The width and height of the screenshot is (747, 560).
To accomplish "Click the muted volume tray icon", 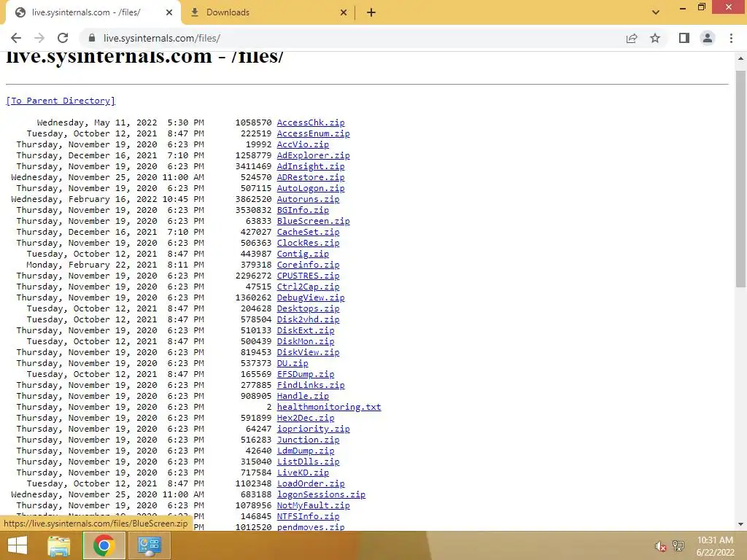I will [x=659, y=546].
